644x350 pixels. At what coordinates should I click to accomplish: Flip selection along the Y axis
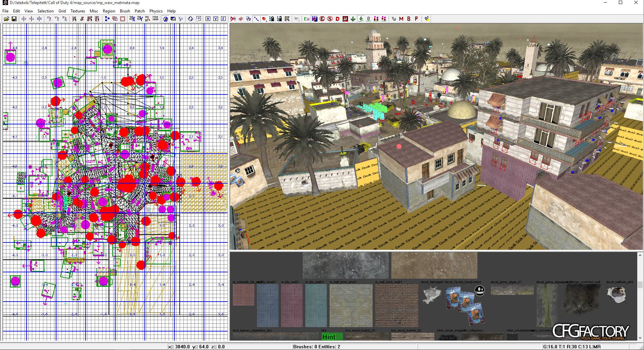pyautogui.click(x=32, y=19)
